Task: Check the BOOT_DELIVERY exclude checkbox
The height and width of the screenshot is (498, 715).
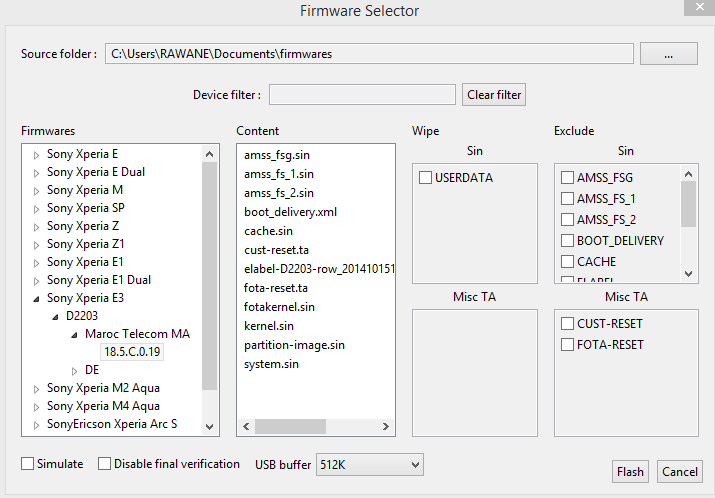Action: click(x=567, y=240)
